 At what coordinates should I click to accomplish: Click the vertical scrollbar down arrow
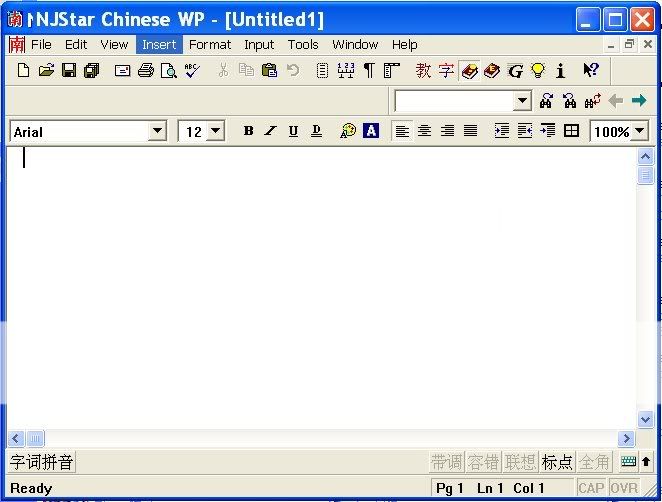pyautogui.click(x=646, y=420)
